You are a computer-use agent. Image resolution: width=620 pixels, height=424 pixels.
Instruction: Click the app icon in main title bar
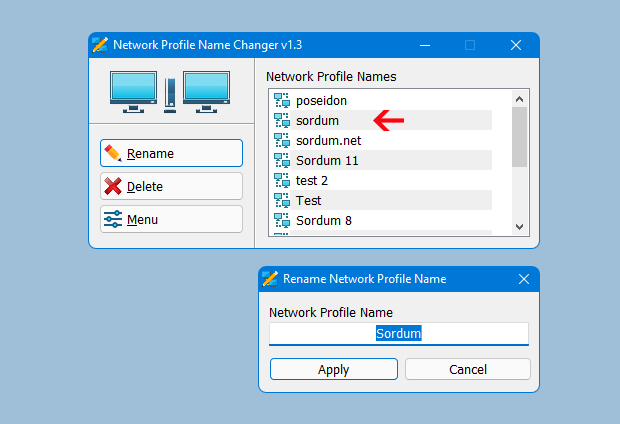[100, 45]
